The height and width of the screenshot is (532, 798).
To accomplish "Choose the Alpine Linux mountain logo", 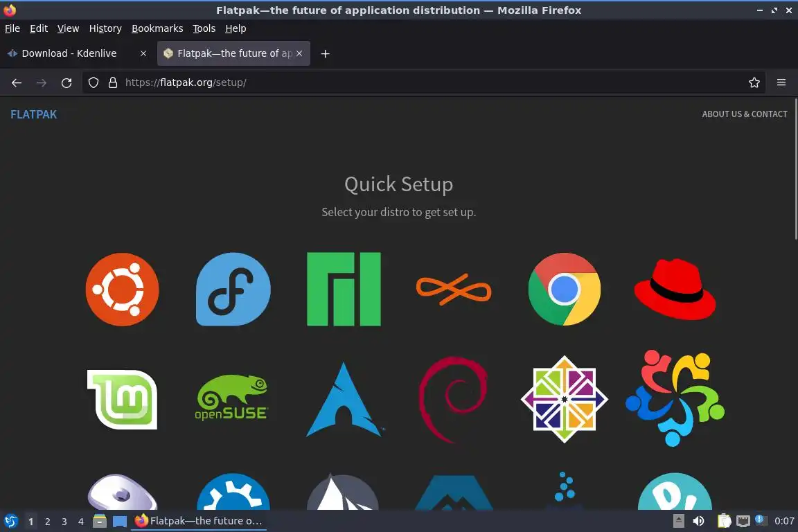I will click(x=454, y=493).
